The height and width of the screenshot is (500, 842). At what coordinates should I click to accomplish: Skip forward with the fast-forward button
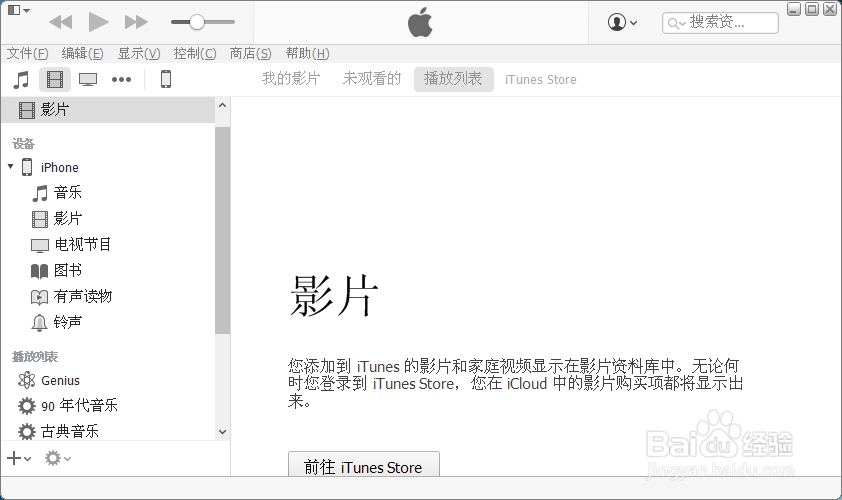click(x=136, y=22)
